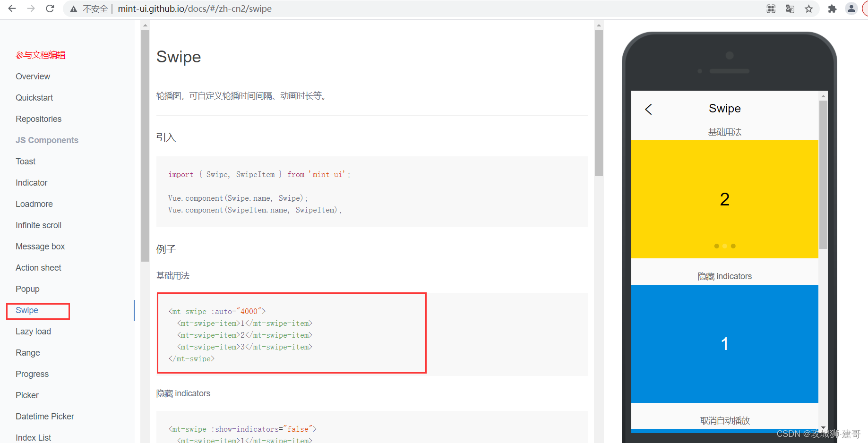Viewport: 868px width, 443px height.
Task: Open the extensions puzzle icon
Action: (833, 9)
